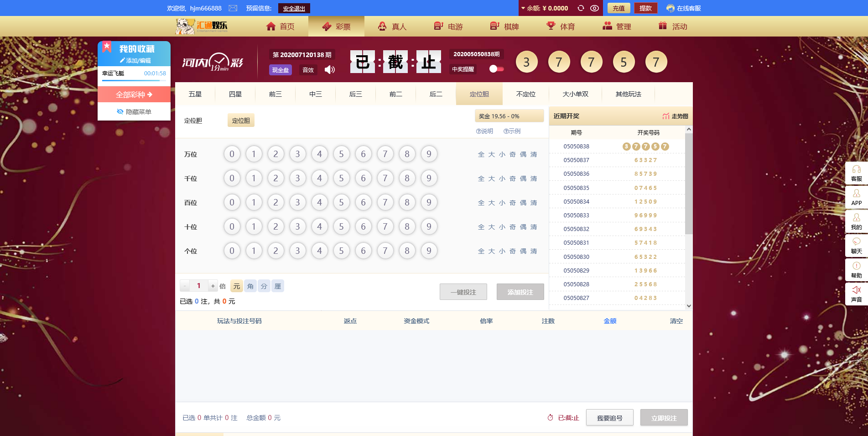Click the 充值 recharge button
This screenshot has width=868, height=436.
click(x=619, y=8)
